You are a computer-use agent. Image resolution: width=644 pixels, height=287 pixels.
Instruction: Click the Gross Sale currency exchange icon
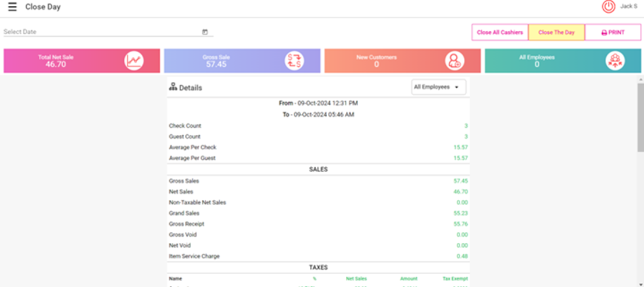[294, 61]
